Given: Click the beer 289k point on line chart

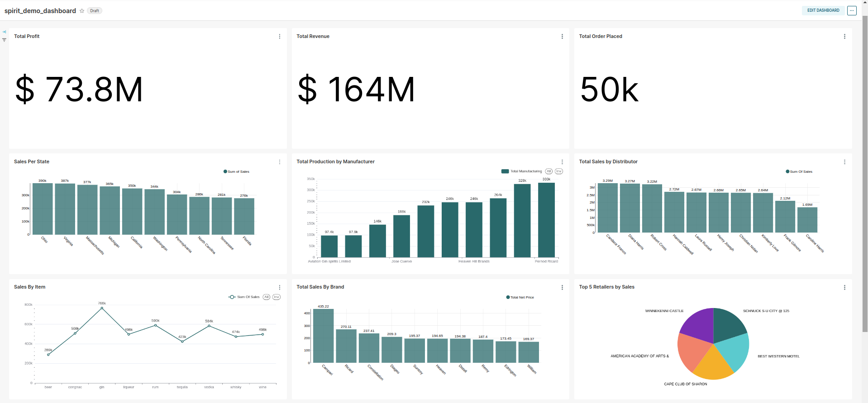Looking at the screenshot, I should (48, 355).
